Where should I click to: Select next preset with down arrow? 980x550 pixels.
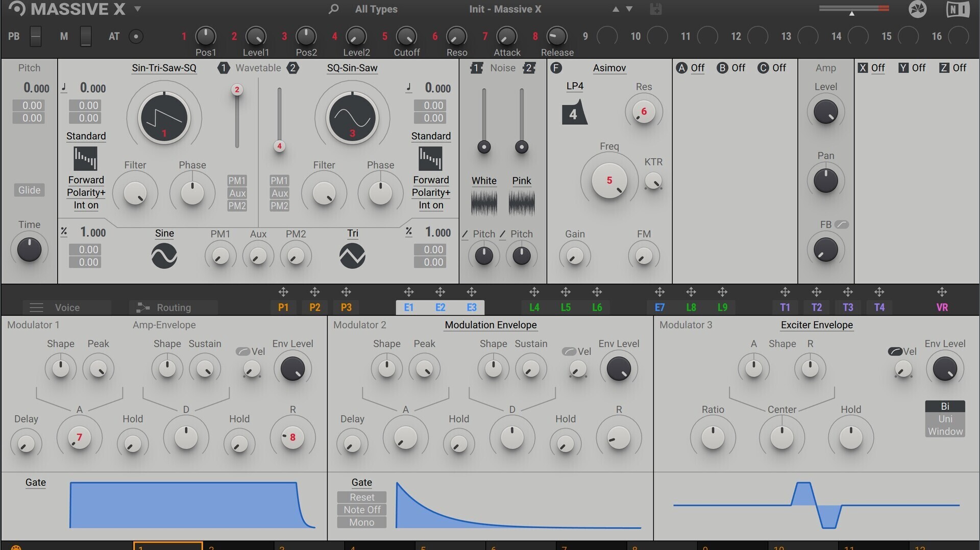point(629,9)
